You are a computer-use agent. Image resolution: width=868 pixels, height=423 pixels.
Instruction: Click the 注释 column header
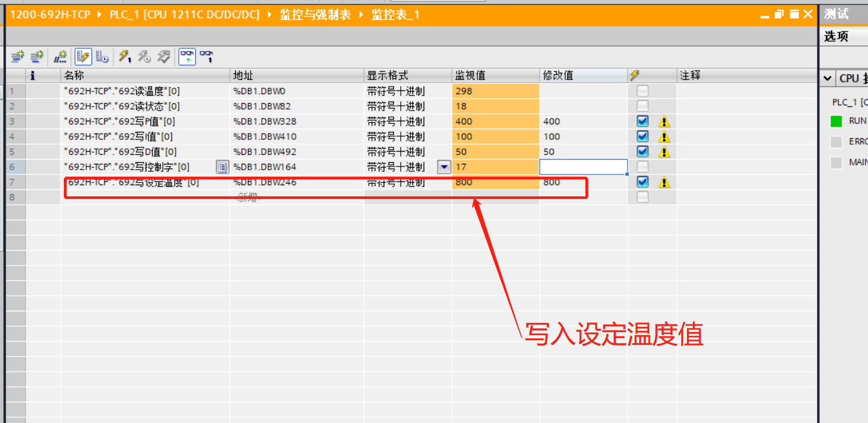coord(747,76)
